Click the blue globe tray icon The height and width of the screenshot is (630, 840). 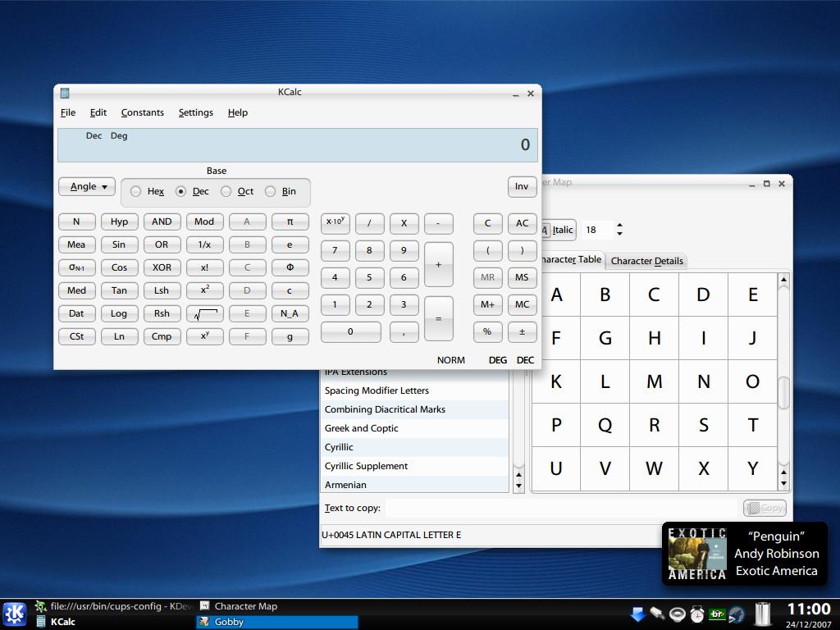pyautogui.click(x=736, y=614)
